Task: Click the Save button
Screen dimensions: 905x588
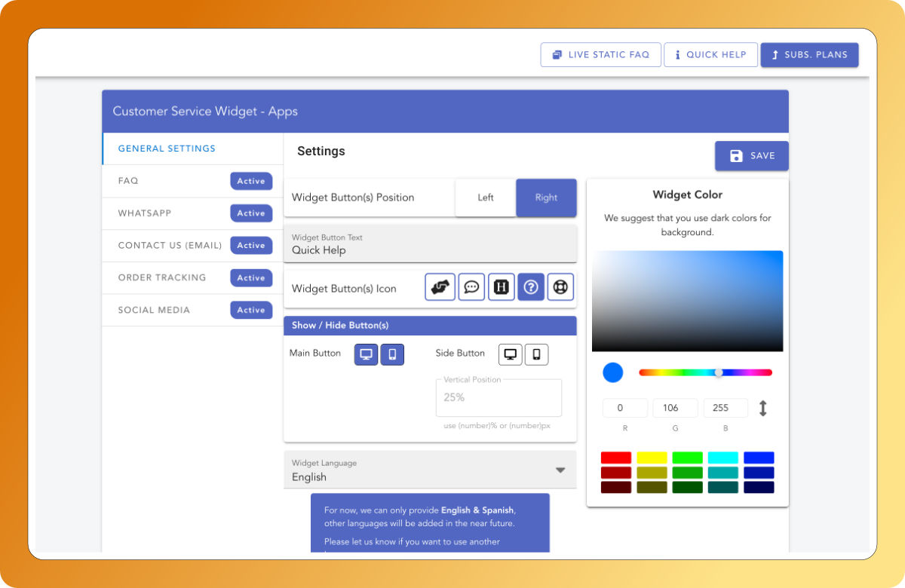Action: 752,156
